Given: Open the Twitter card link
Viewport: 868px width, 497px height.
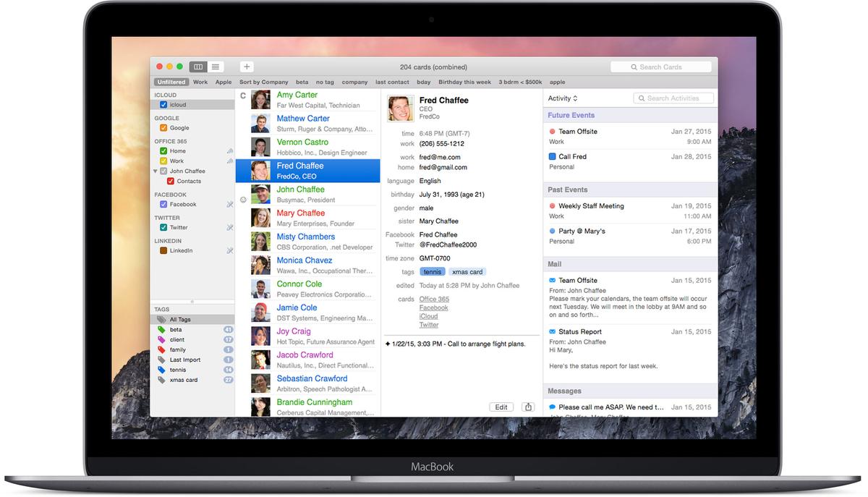Looking at the screenshot, I should pos(429,326).
